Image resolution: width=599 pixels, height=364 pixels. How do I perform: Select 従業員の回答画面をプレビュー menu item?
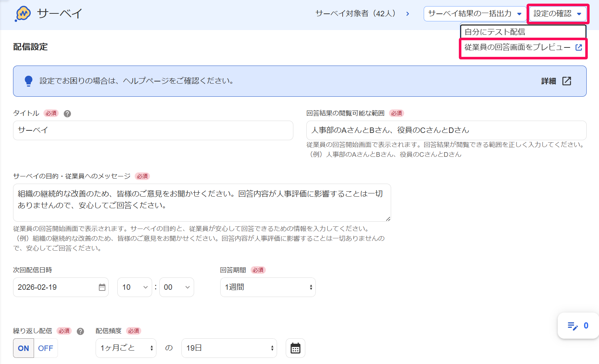[x=523, y=47]
